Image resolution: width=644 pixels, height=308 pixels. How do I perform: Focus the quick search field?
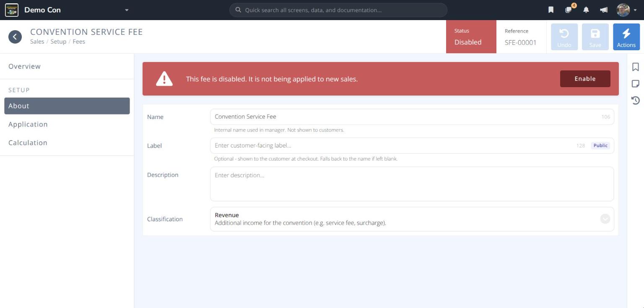pos(338,10)
